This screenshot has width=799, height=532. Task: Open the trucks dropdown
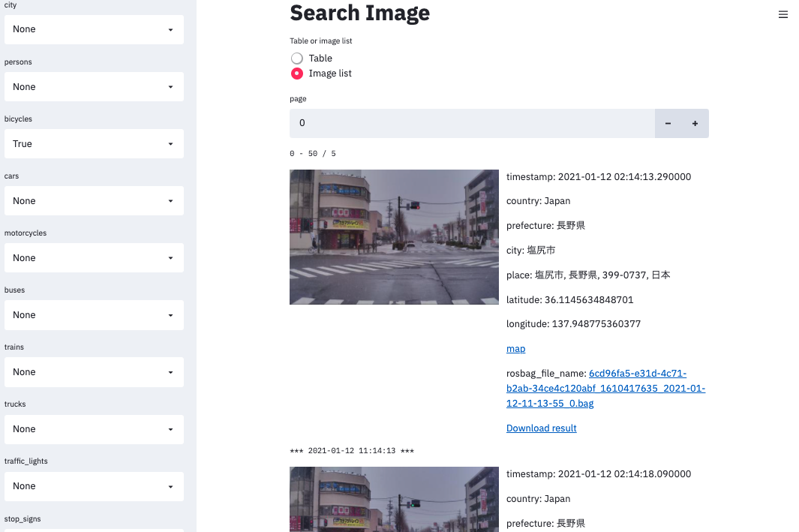(94, 429)
